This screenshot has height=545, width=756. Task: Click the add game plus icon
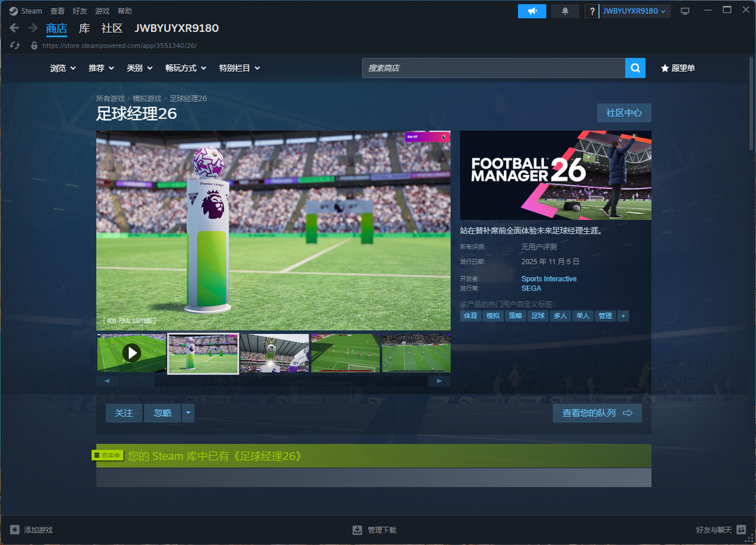click(15, 530)
